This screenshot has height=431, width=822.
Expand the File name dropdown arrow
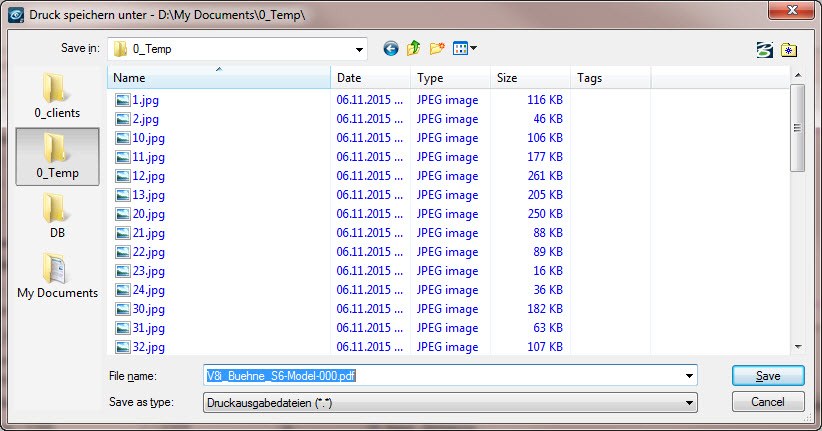(x=689, y=375)
